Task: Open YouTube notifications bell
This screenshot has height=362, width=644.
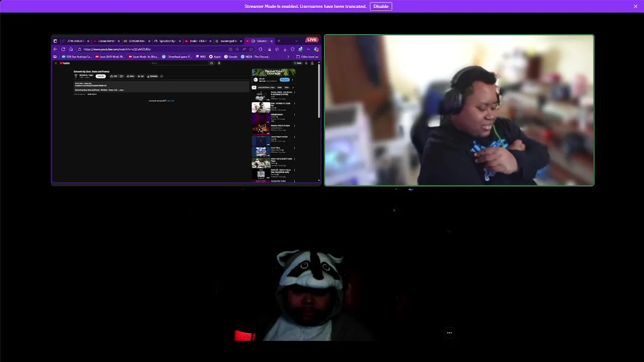Action: click(x=306, y=63)
